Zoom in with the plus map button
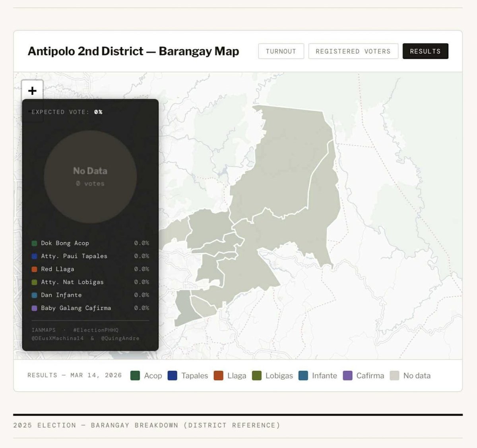 click(x=32, y=91)
